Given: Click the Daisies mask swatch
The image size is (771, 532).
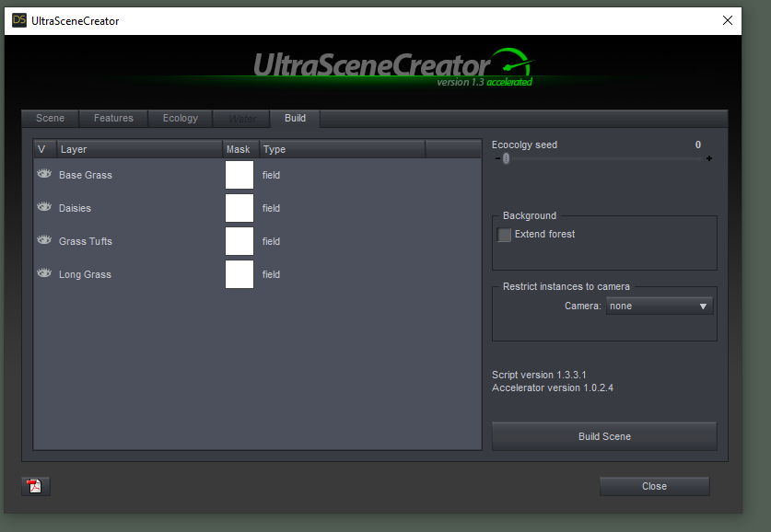Looking at the screenshot, I should pos(239,208).
